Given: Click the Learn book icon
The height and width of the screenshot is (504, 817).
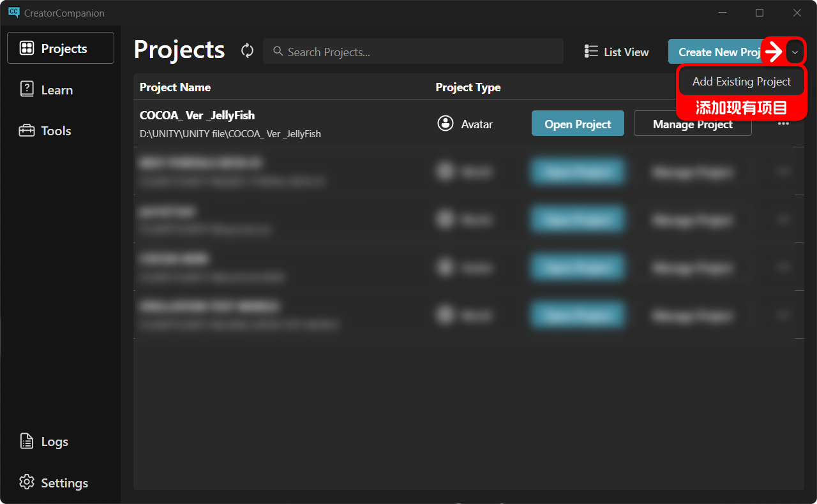Looking at the screenshot, I should [x=27, y=89].
